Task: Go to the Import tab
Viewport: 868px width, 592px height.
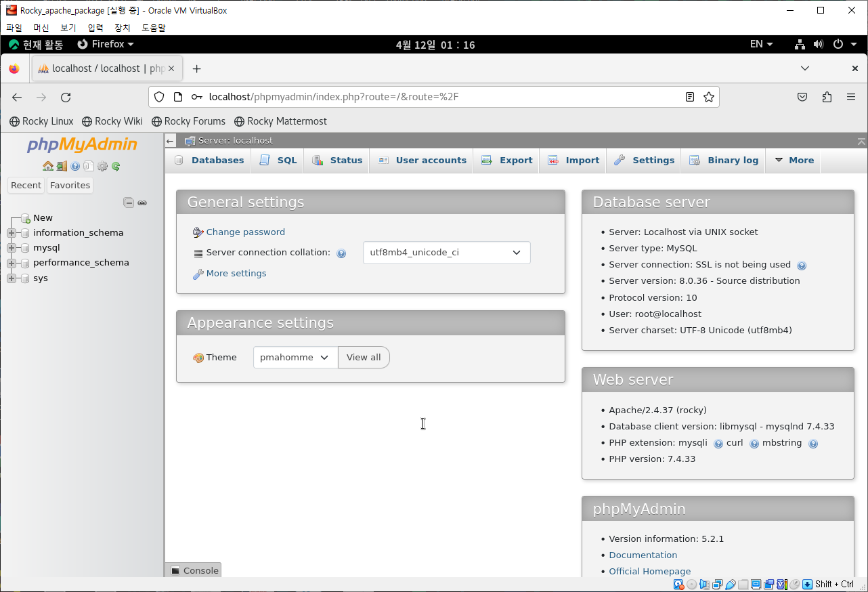Action: tap(573, 161)
